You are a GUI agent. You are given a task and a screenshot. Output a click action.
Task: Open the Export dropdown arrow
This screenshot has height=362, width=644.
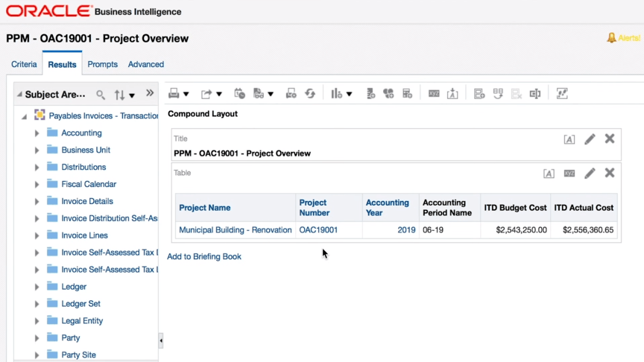click(219, 94)
